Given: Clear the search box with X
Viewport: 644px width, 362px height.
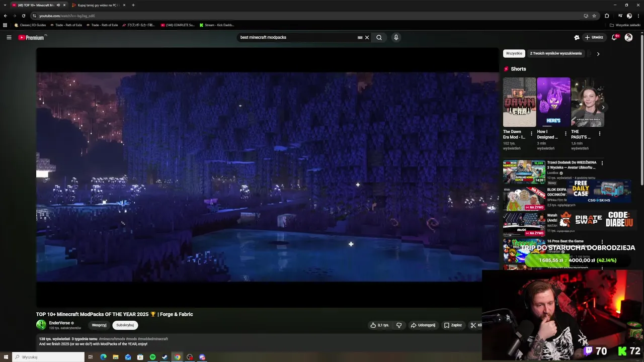Looking at the screenshot, I should click(x=367, y=37).
